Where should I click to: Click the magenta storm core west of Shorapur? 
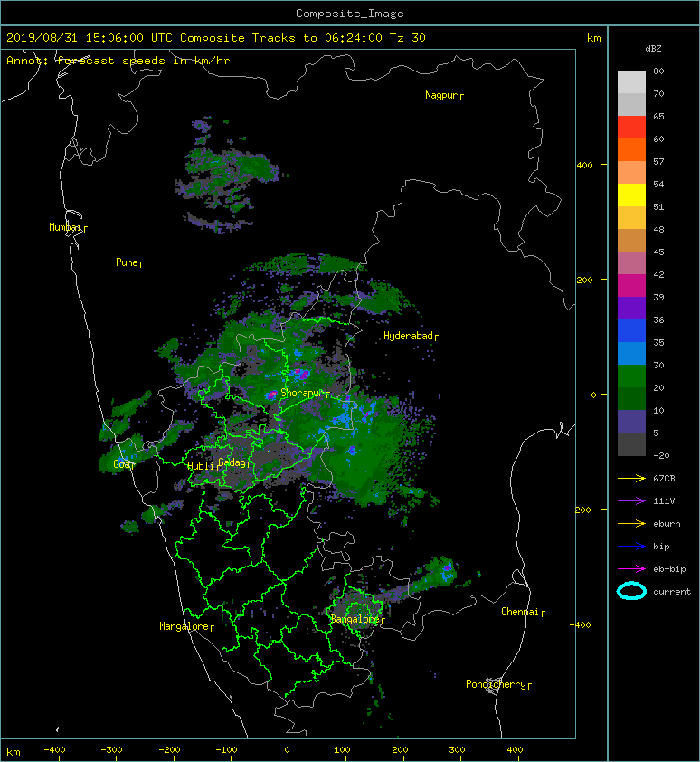[x=271, y=395]
